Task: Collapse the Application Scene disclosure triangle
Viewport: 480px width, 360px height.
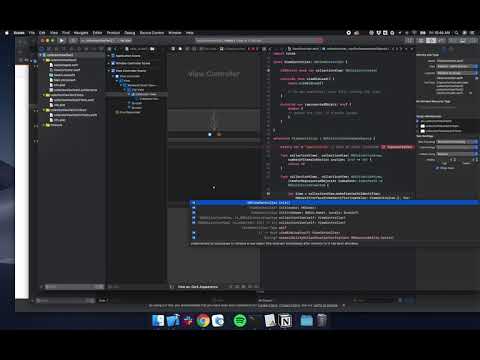Action: (109, 56)
